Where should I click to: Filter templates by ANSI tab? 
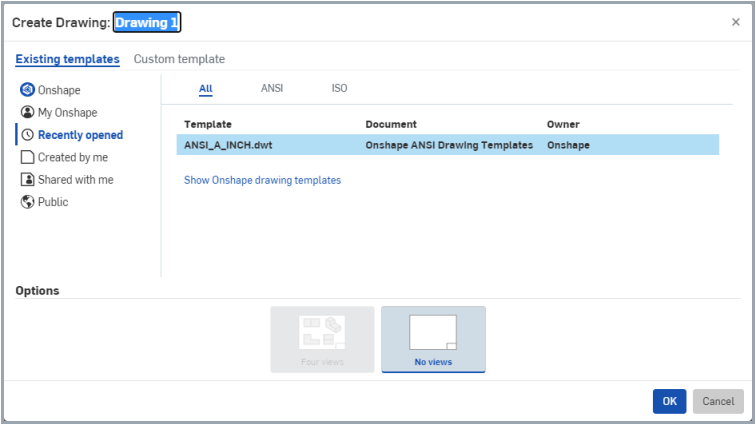272,88
